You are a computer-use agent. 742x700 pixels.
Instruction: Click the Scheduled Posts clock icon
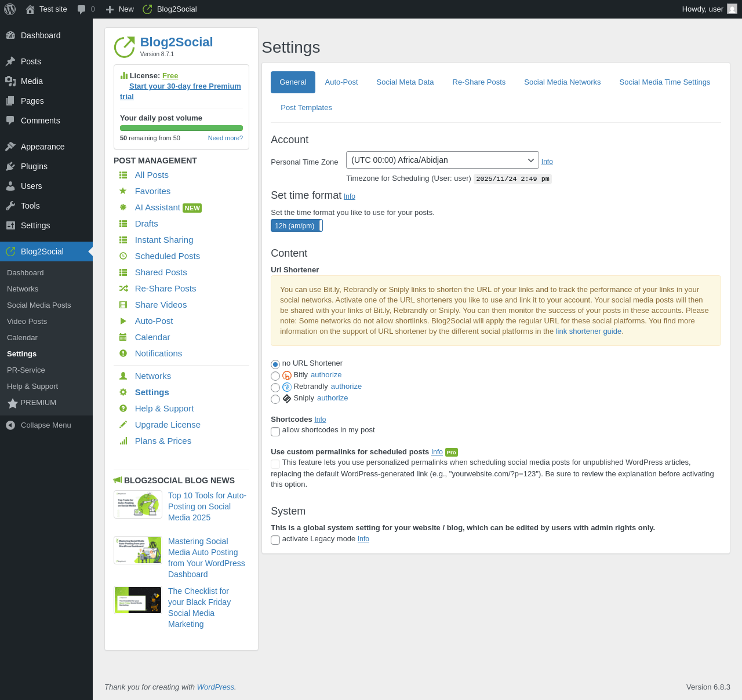[123, 256]
